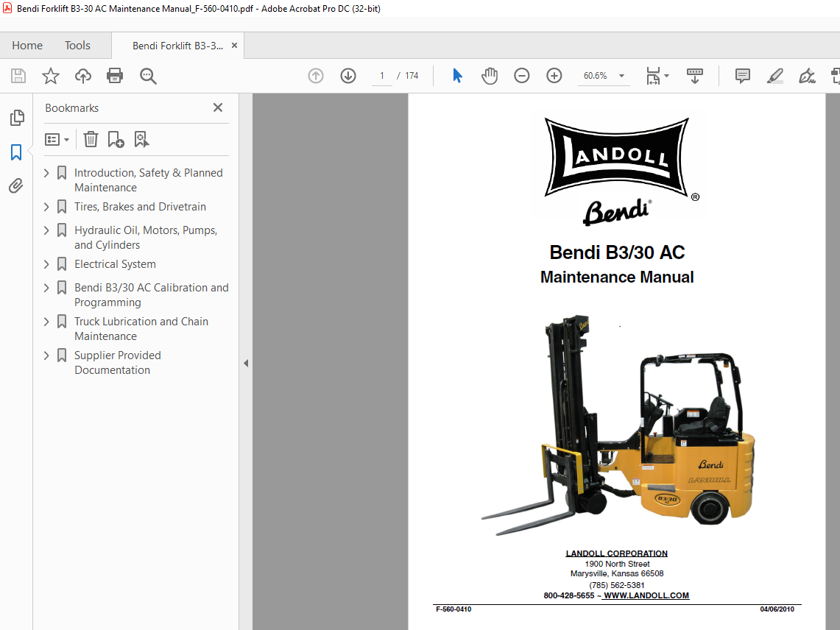This screenshot has height=630, width=840.
Task: Click the Save file icon
Action: 18,76
